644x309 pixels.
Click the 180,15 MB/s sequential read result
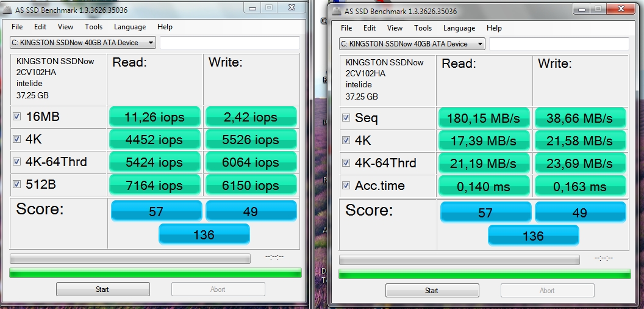(x=484, y=118)
